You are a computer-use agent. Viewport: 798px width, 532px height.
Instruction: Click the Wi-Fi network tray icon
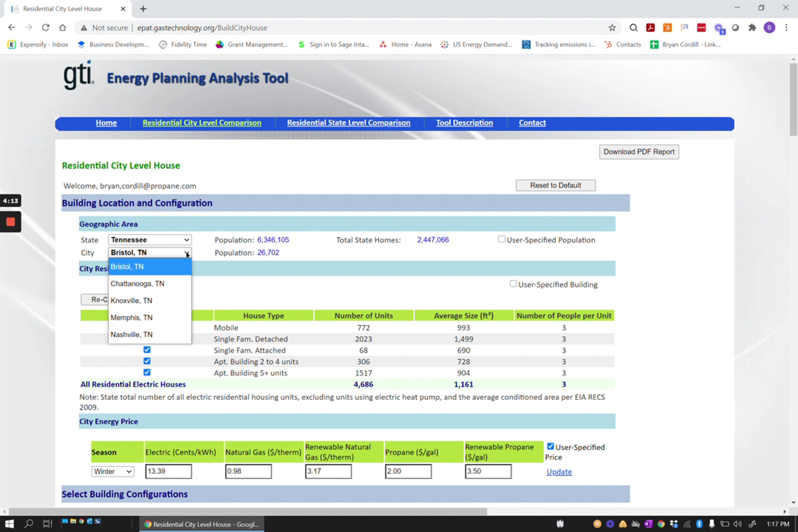[x=687, y=524]
